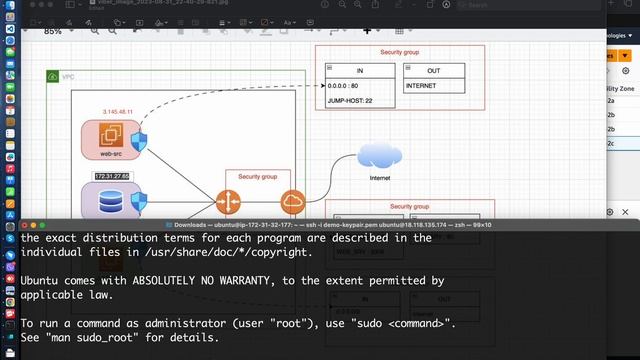The width and height of the screenshot is (640, 360).
Task: Click the OUT table header
Action: (x=434, y=71)
